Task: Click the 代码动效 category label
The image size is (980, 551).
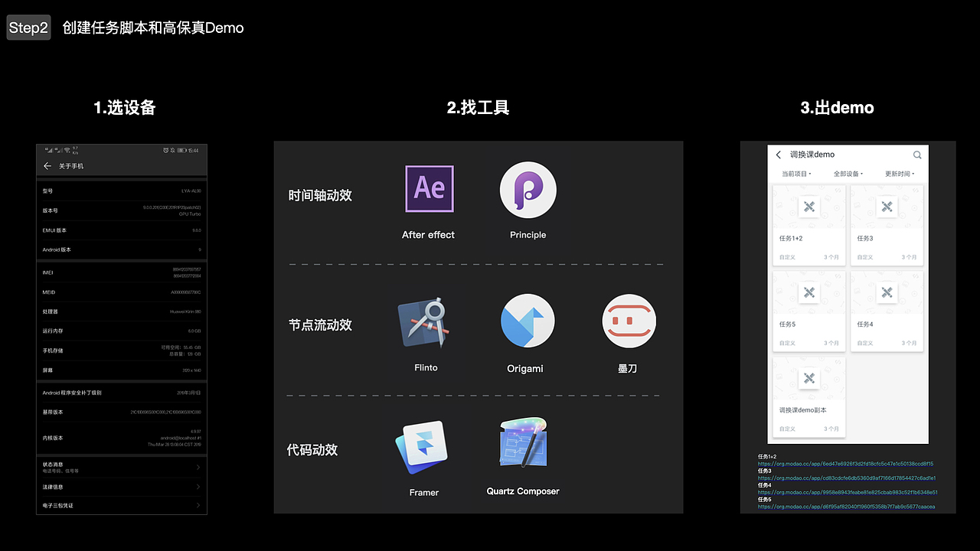Action: [x=312, y=450]
